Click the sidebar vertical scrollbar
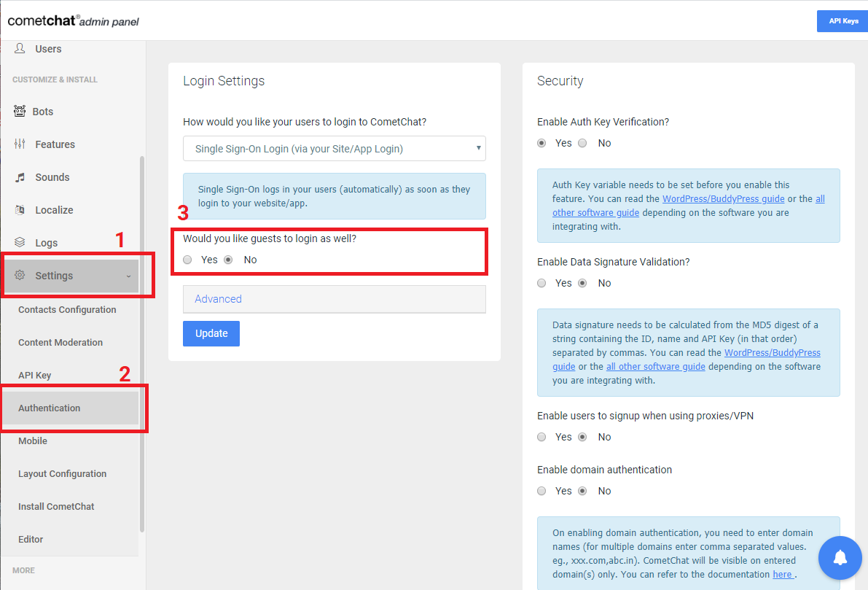The height and width of the screenshot is (590, 868). 142,343
